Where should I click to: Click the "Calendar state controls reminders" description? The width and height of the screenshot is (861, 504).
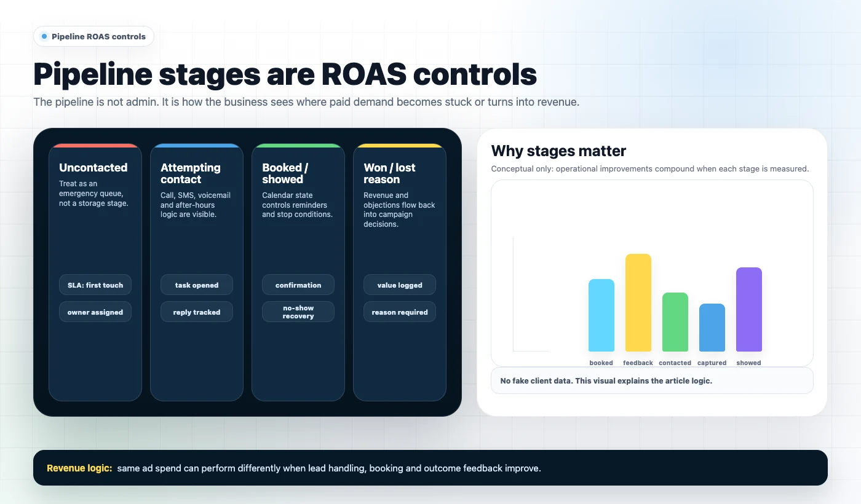pyautogui.click(x=297, y=205)
